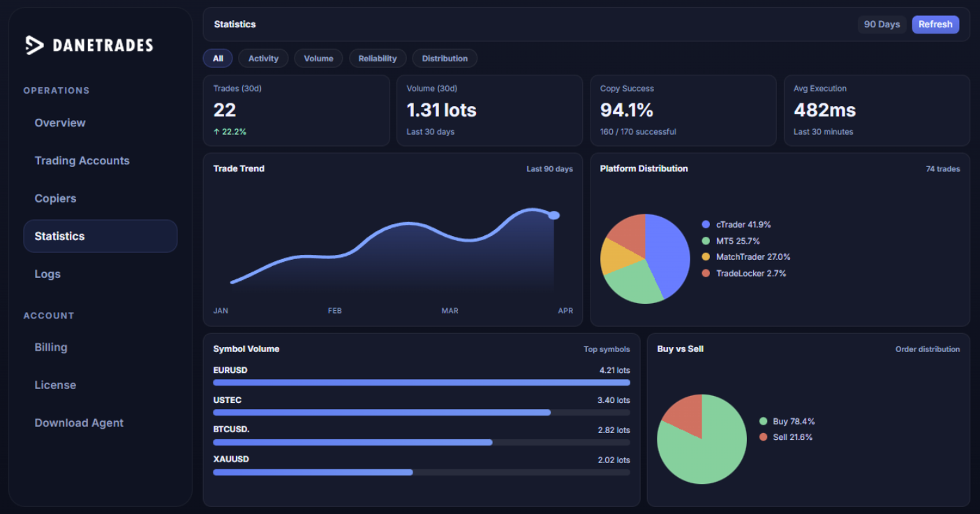Switch to the Activity filter tab
980x514 pixels.
tap(263, 59)
